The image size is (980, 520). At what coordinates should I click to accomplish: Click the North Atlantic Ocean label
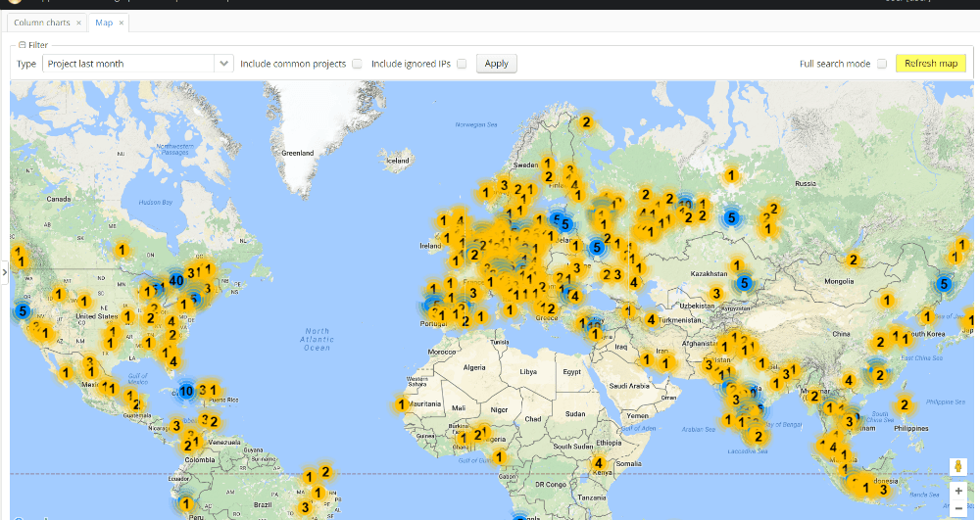(x=317, y=339)
